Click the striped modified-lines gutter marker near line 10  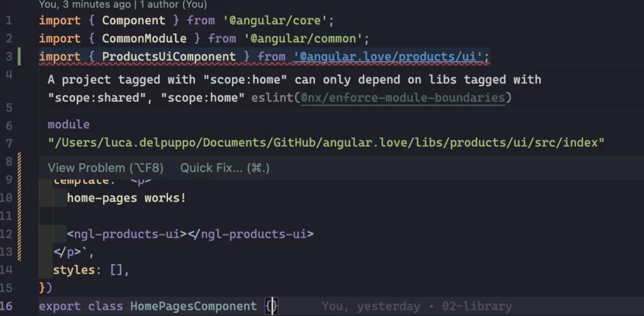pos(19,207)
